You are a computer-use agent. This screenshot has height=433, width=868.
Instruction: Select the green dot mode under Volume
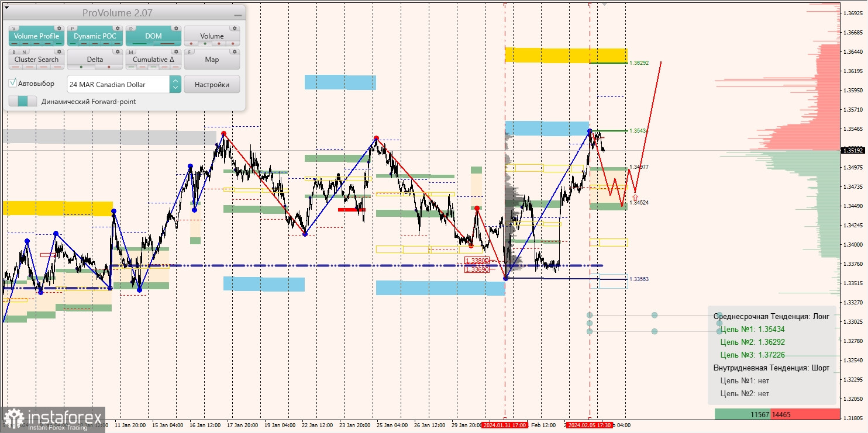tap(205, 44)
